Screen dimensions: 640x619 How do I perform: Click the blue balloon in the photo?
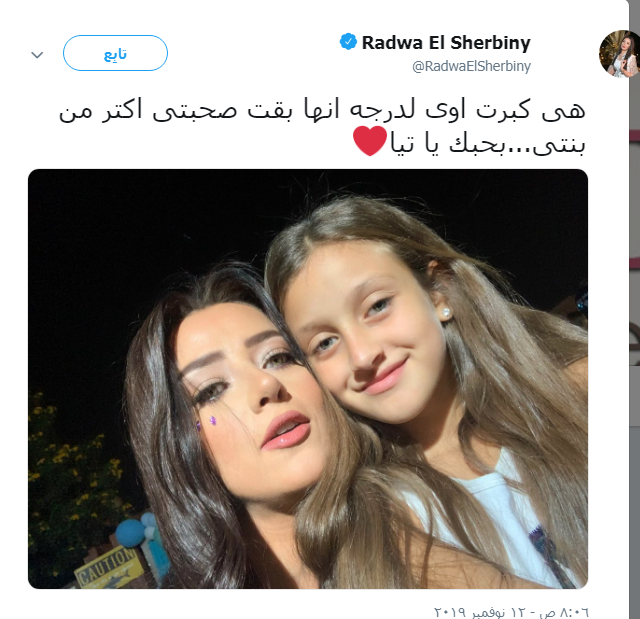pos(130,533)
